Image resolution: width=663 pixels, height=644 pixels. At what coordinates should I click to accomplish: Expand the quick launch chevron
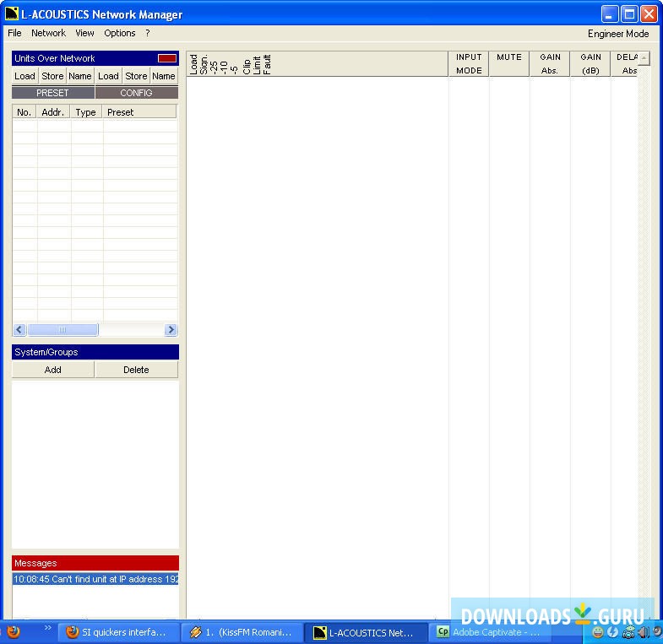pyautogui.click(x=48, y=627)
